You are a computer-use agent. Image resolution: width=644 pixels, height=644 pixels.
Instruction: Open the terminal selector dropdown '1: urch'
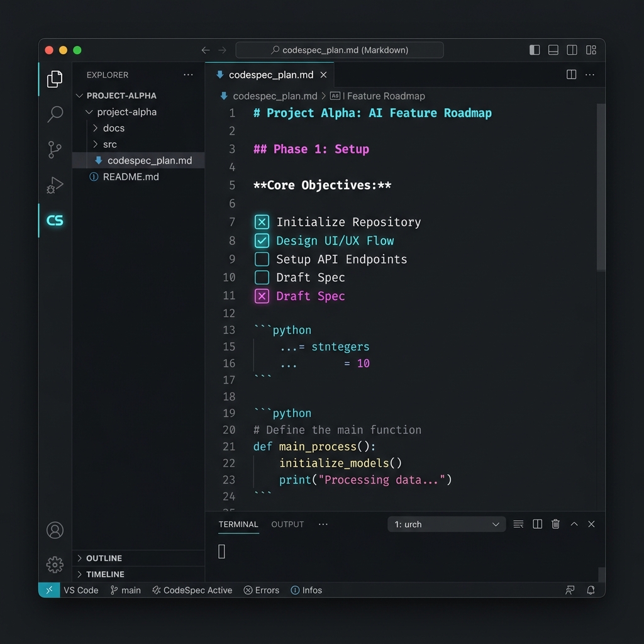[x=447, y=524]
